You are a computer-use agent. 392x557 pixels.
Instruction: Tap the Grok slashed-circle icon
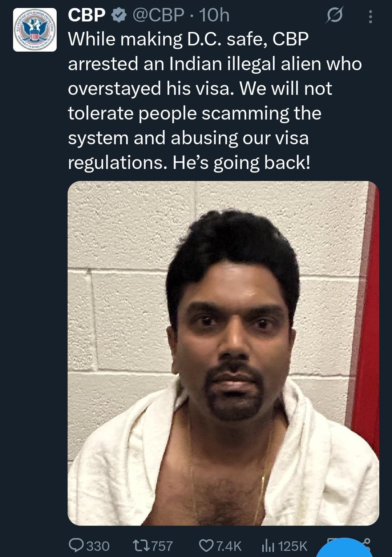[x=334, y=16]
